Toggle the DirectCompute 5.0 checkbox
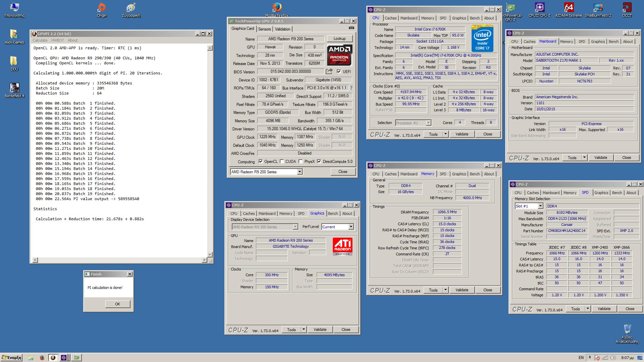Image resolution: width=644 pixels, height=362 pixels. click(x=319, y=161)
